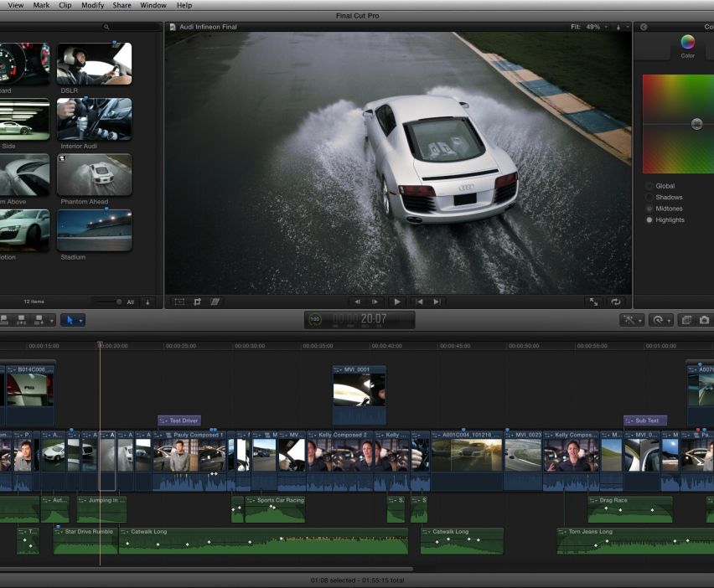Click the camera Photos browser icon
This screenshot has width=714, height=588.
coord(704,320)
